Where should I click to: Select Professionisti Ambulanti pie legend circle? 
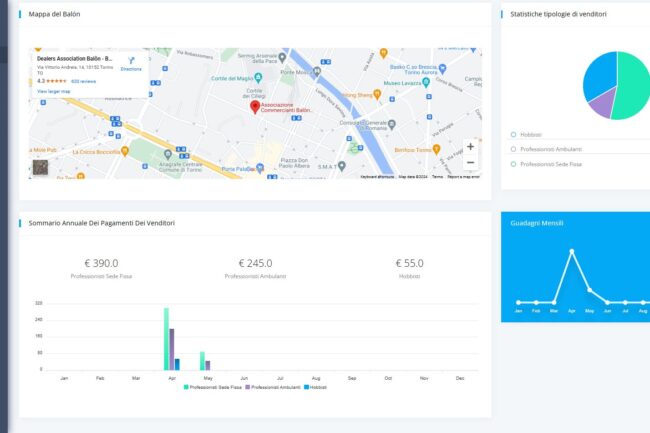513,148
